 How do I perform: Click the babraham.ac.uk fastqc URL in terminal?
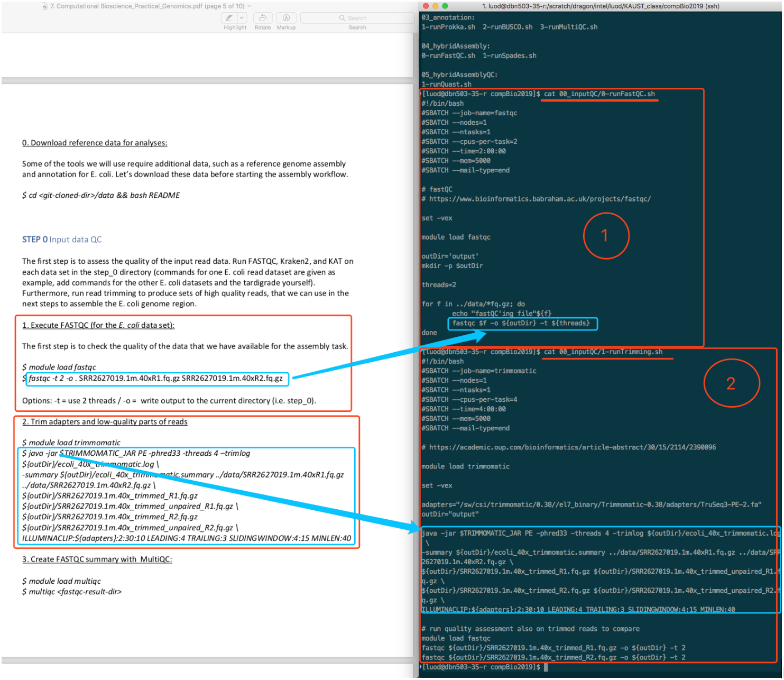pos(540,199)
